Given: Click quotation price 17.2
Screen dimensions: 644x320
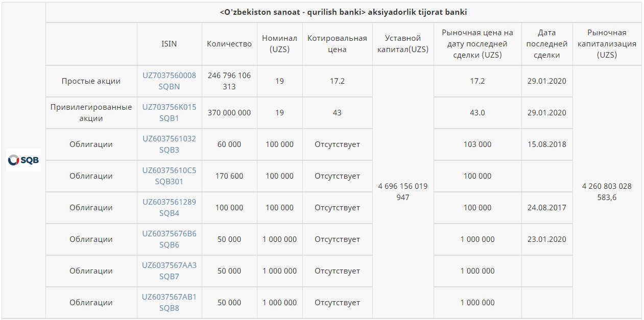Looking at the screenshot, I should pyautogui.click(x=337, y=81).
